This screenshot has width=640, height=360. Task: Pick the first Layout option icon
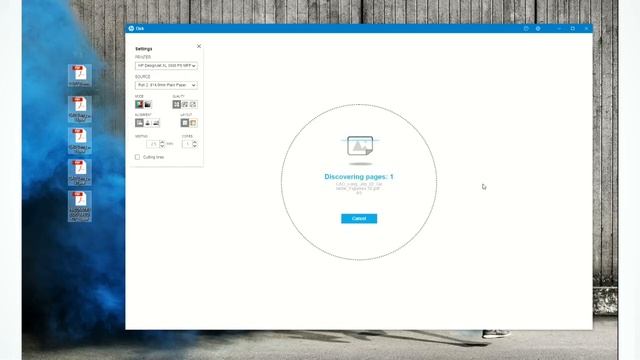tap(185, 123)
